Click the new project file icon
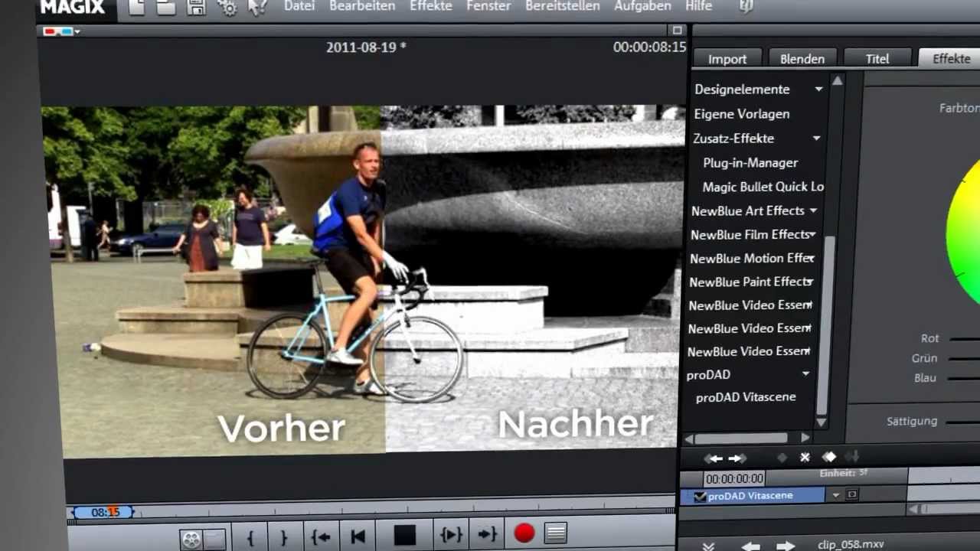The image size is (980, 551). click(x=137, y=8)
